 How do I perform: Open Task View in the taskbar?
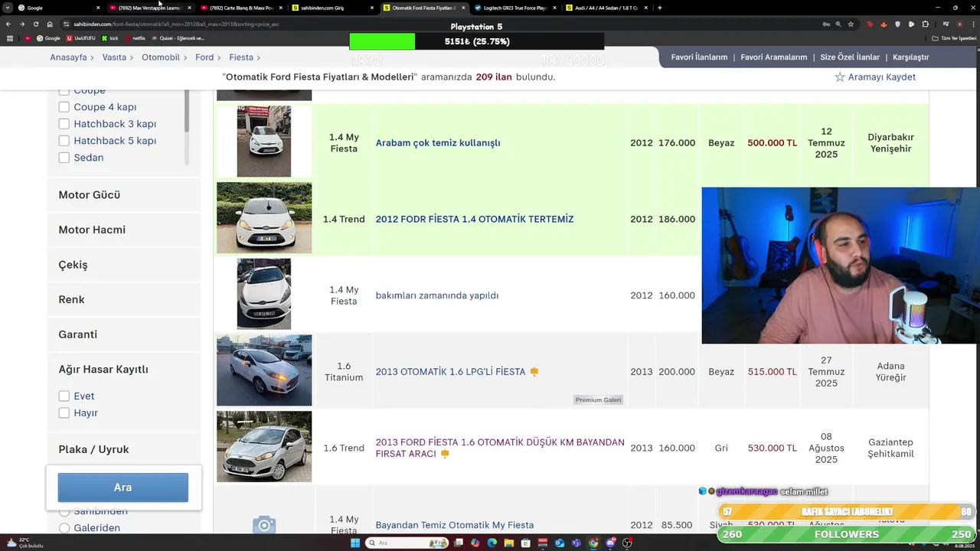click(459, 543)
